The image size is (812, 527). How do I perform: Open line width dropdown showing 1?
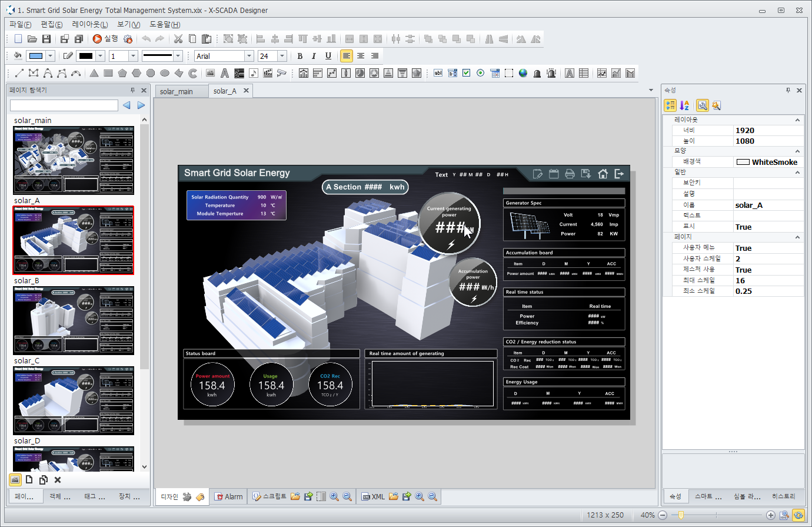(134, 56)
